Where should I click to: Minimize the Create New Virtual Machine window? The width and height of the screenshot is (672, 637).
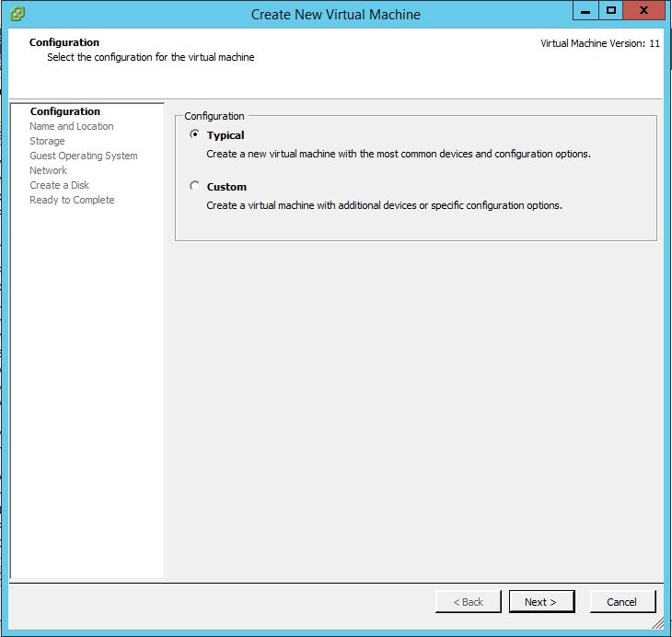(x=585, y=11)
